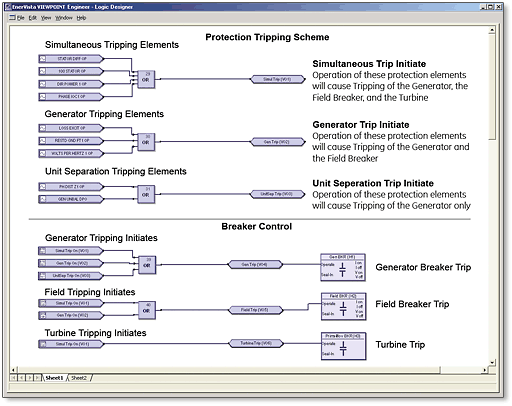The image size is (512, 406).
Task: Open the Edit menu
Action: (32, 18)
